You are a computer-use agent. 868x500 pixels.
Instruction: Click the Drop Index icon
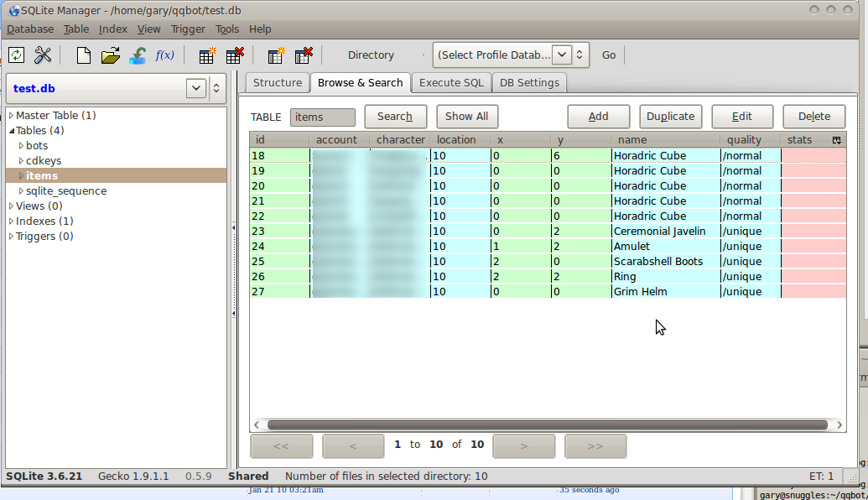click(304, 55)
